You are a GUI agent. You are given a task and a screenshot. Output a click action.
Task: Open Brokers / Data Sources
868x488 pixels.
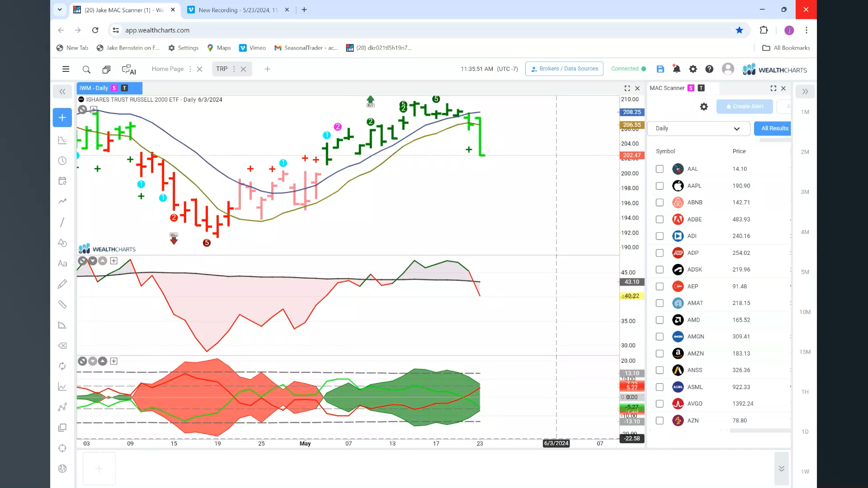pos(564,69)
